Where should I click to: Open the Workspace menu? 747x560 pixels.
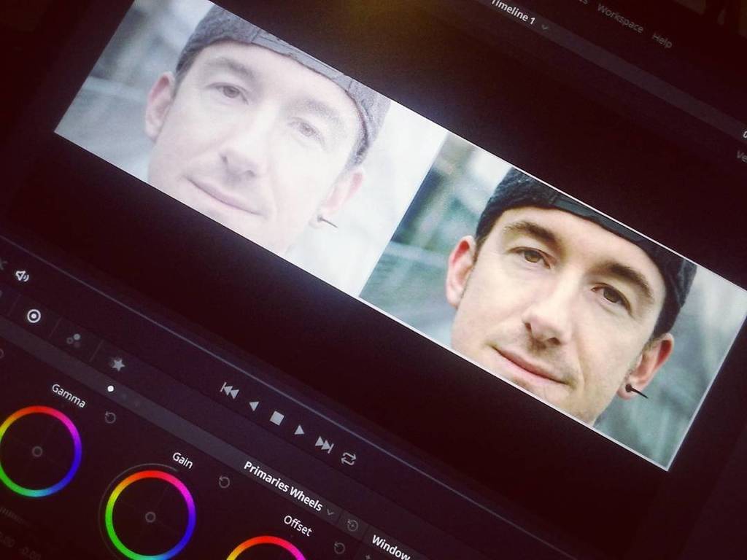coord(620,19)
